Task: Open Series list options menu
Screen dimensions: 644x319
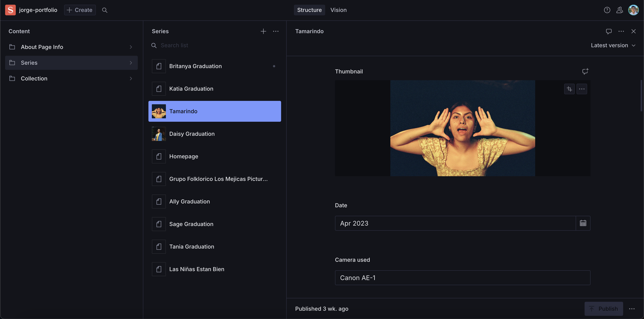Action: (x=276, y=31)
